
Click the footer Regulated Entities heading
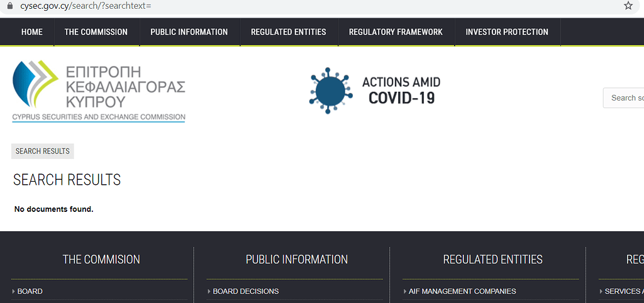tap(492, 260)
